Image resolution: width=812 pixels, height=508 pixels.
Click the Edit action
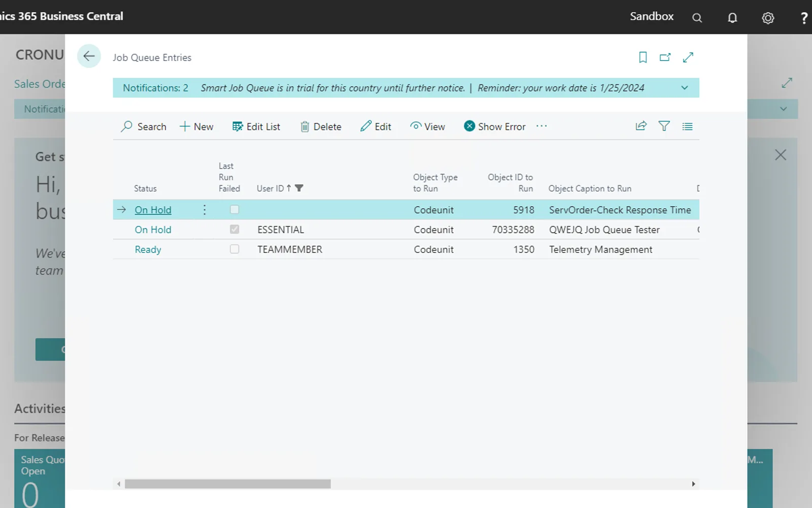pos(376,126)
